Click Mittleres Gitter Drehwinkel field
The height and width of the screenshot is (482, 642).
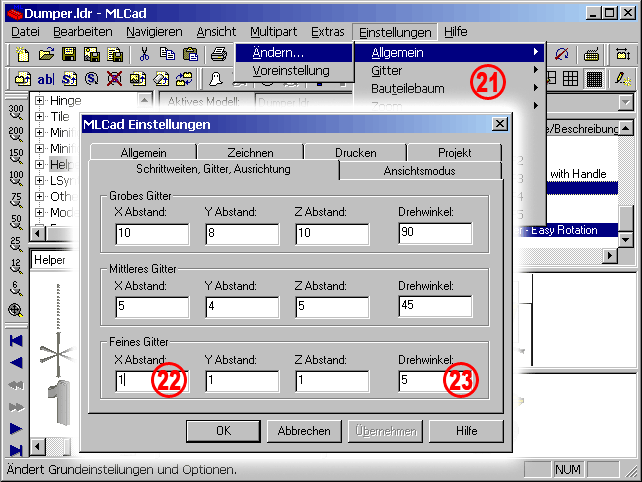tap(435, 306)
